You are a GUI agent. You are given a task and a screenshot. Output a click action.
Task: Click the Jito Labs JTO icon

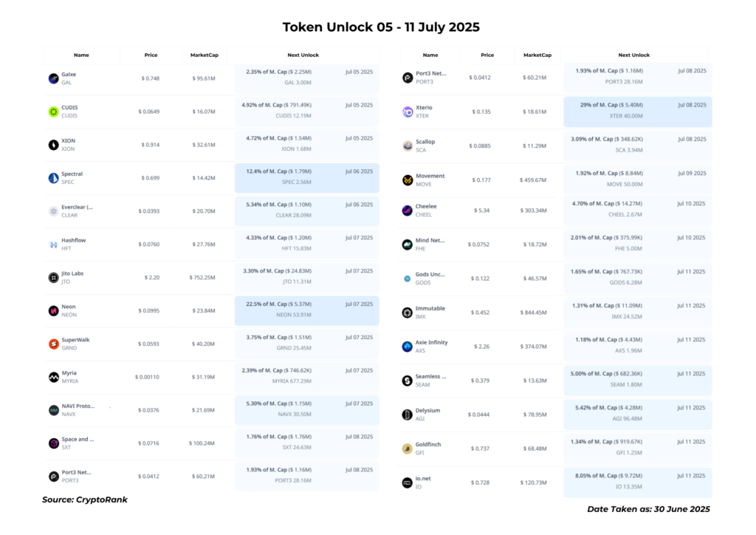point(53,277)
